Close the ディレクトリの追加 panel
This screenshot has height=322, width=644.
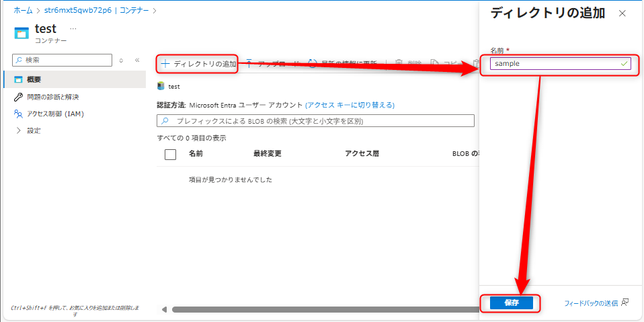tap(622, 13)
